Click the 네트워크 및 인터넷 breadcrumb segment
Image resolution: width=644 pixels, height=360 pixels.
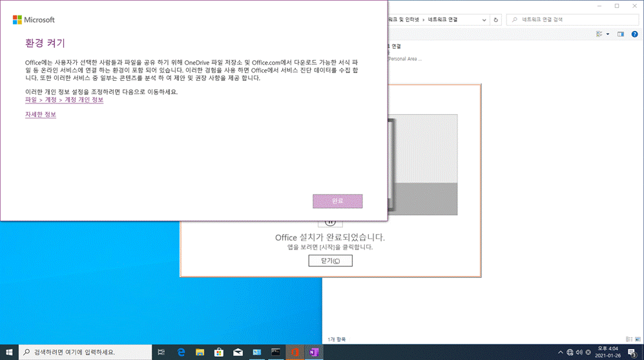[404, 20]
